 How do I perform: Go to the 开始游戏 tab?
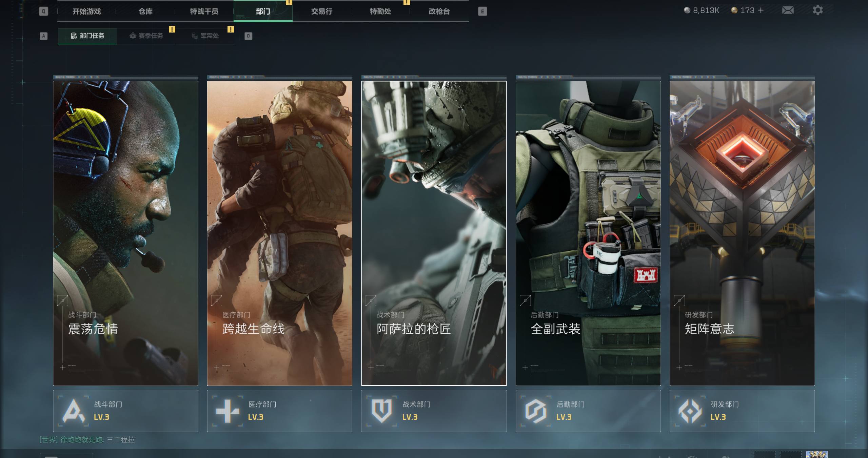pyautogui.click(x=87, y=12)
